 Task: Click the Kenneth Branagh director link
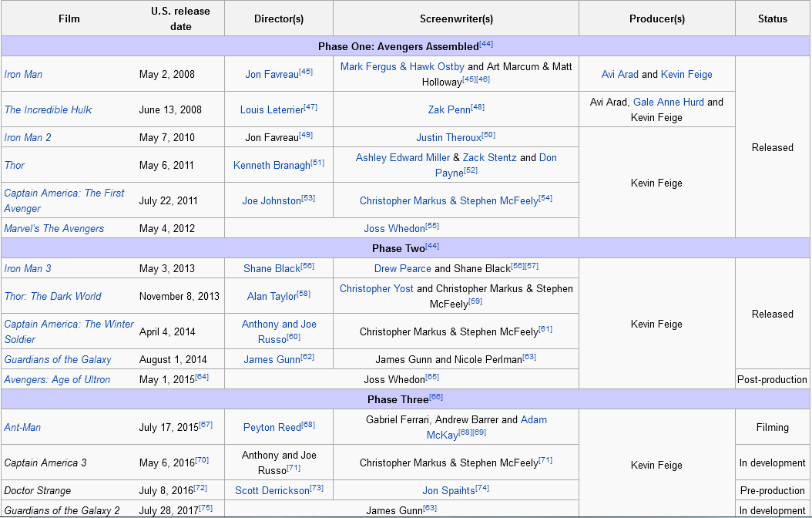click(272, 165)
